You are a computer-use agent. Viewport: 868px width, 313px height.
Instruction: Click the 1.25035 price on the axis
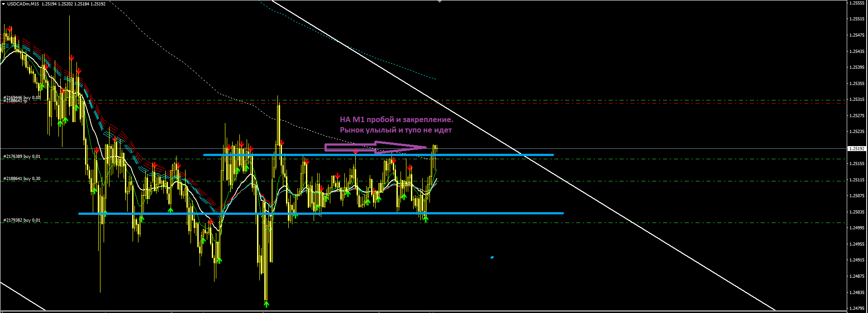[x=857, y=212]
